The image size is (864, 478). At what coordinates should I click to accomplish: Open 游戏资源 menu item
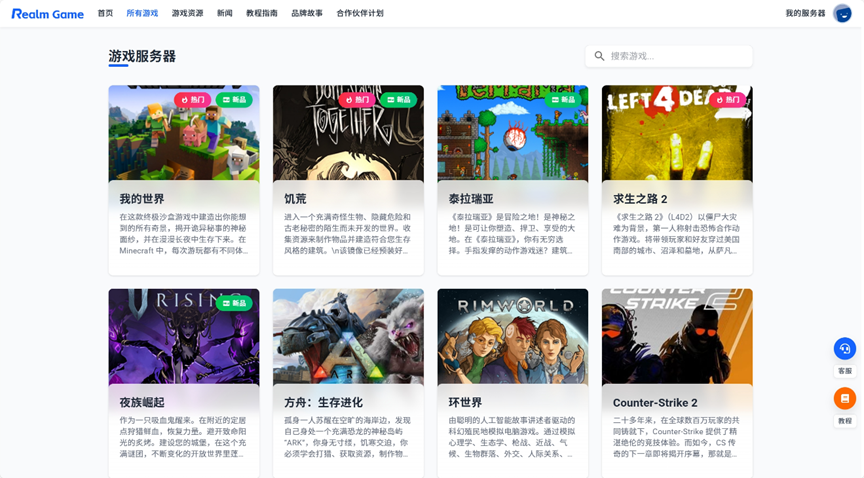tap(187, 13)
